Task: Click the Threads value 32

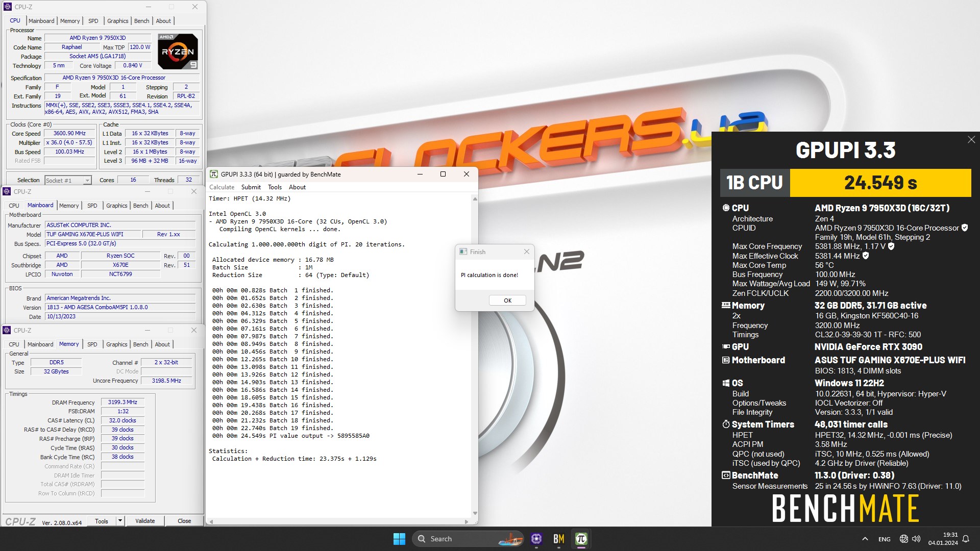Action: click(189, 180)
